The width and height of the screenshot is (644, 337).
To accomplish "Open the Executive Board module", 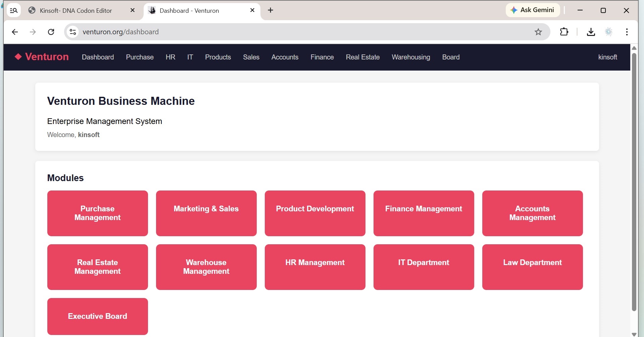I will pos(98,316).
